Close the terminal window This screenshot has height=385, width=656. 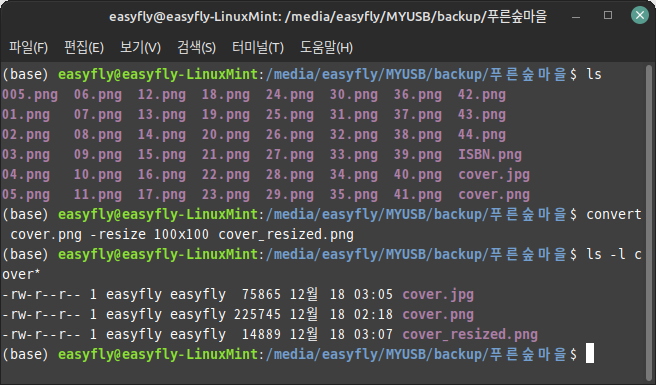[640, 15]
